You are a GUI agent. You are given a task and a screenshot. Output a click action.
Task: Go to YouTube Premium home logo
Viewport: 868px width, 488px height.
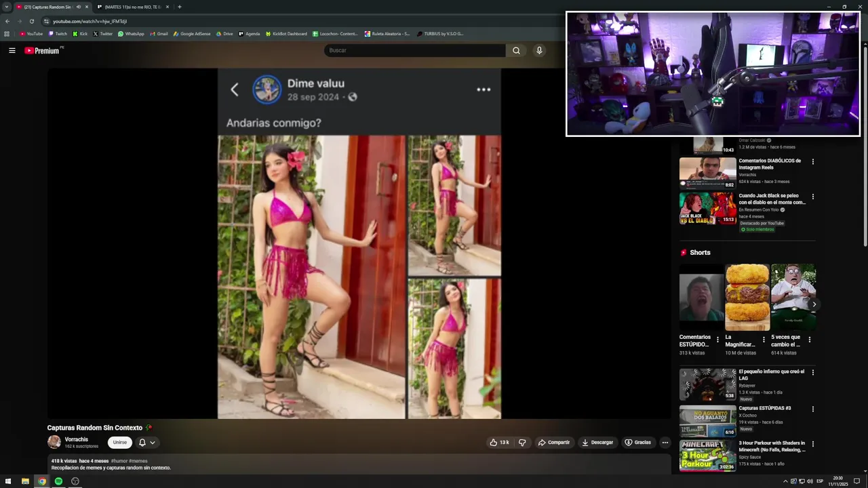click(x=43, y=50)
